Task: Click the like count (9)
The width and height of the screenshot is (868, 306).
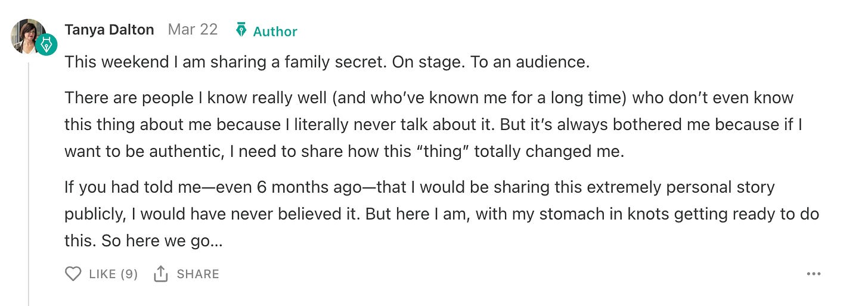Action: click(129, 274)
